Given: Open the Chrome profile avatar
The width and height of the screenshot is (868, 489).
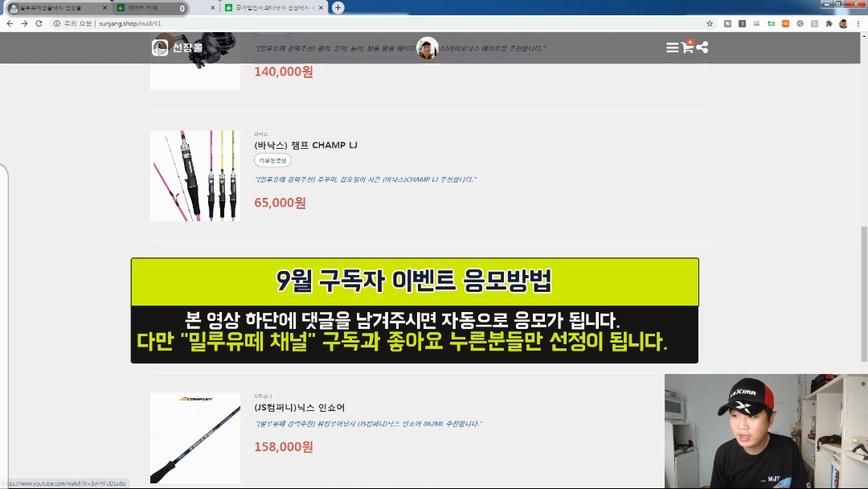Looking at the screenshot, I should tap(843, 23).
